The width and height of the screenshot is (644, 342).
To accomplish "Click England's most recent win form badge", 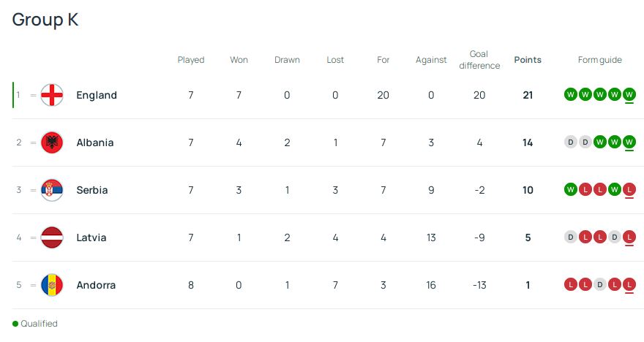I will pos(629,95).
